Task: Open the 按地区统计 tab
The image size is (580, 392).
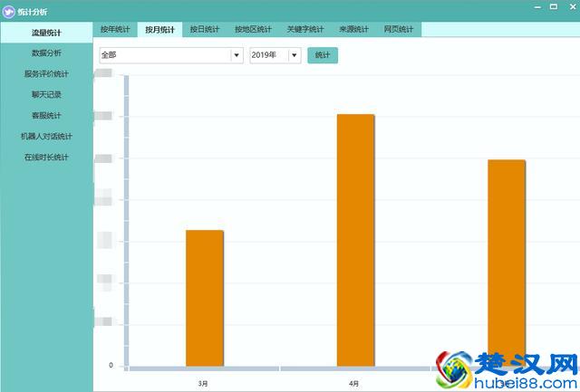Action: click(x=253, y=30)
